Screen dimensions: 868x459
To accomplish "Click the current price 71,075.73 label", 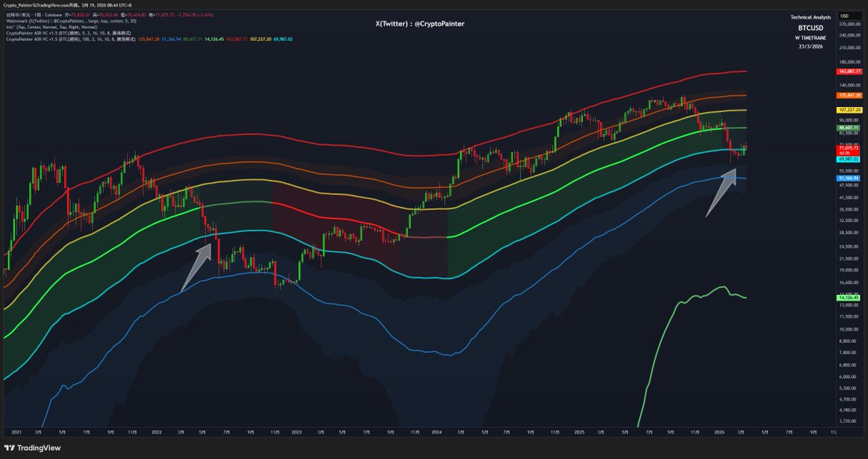I will point(849,147).
